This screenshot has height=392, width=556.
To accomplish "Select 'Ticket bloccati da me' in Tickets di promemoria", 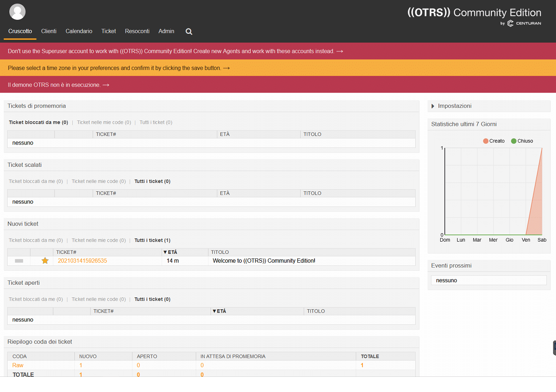I will (x=38, y=122).
